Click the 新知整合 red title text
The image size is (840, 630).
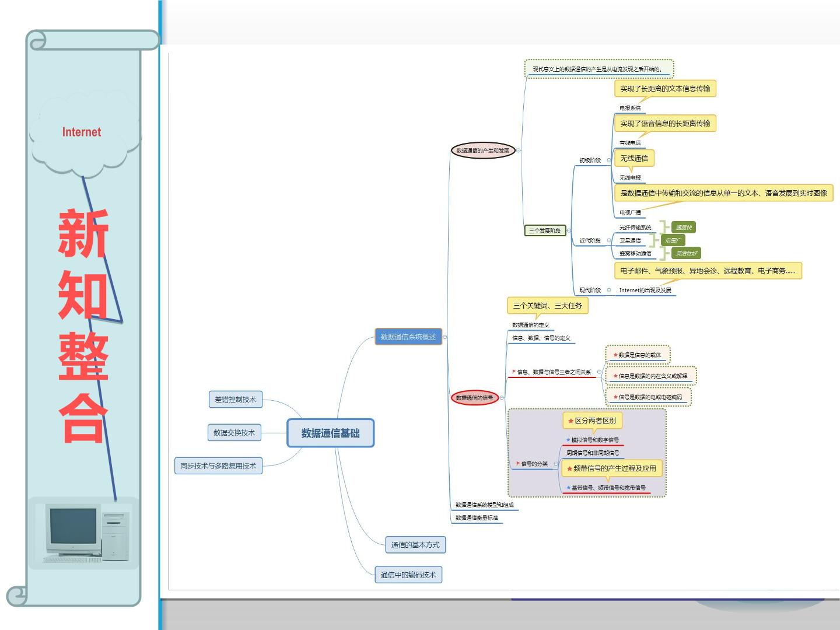coord(83,325)
